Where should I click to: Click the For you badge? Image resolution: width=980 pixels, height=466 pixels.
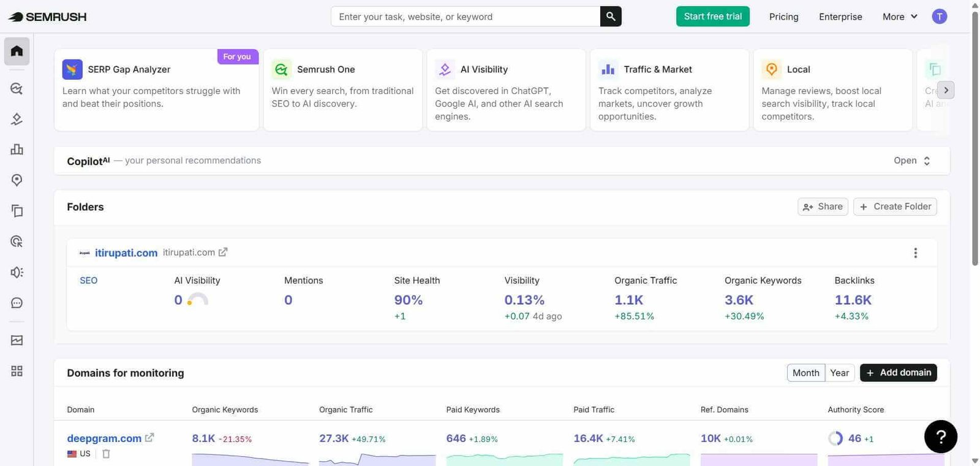click(237, 56)
